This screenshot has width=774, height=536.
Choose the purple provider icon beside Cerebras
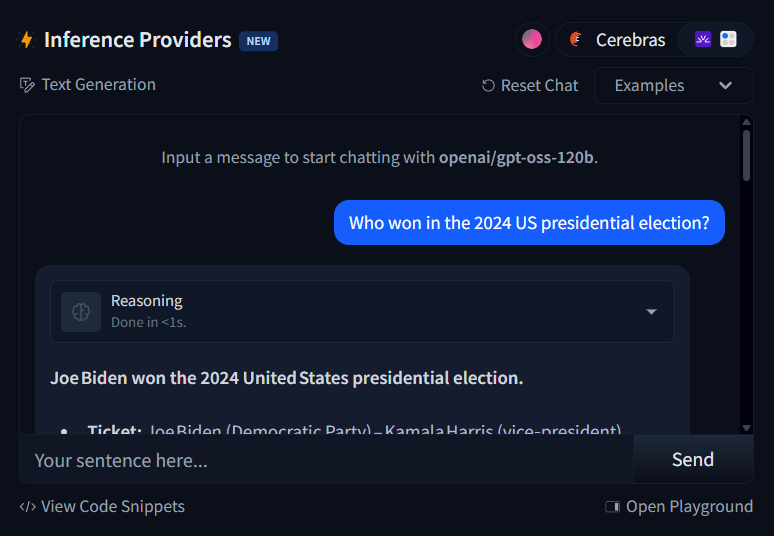point(703,39)
